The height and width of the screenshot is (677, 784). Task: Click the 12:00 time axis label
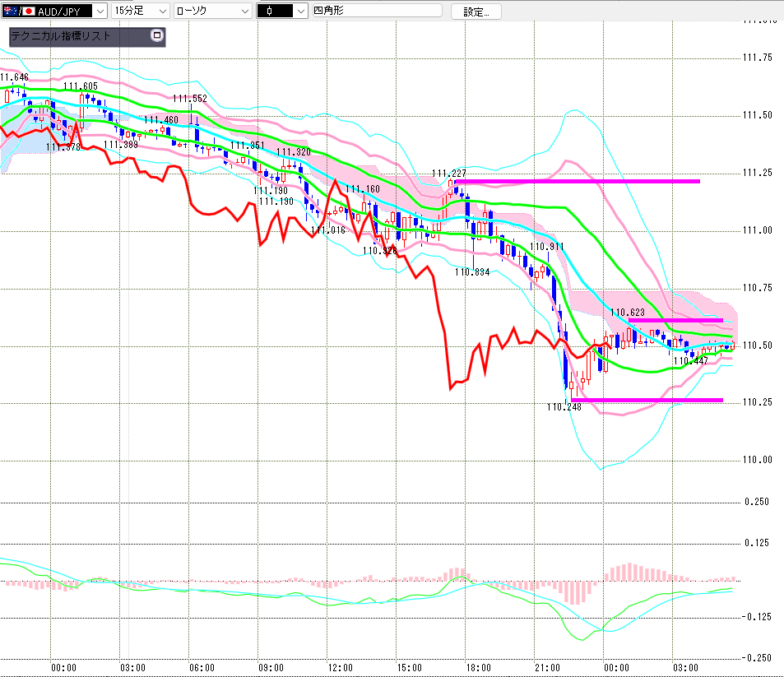[x=341, y=668]
